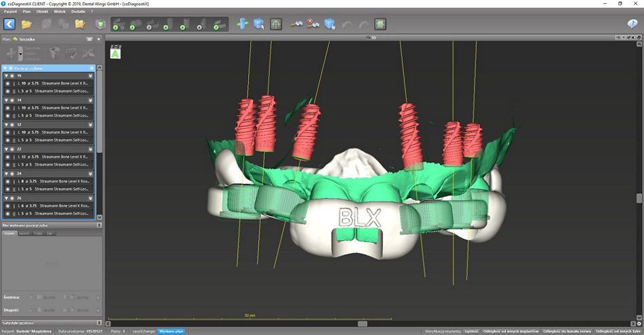The image size is (644, 335).
Task: Select the L 10 implant row under 16
Action: 49,83
